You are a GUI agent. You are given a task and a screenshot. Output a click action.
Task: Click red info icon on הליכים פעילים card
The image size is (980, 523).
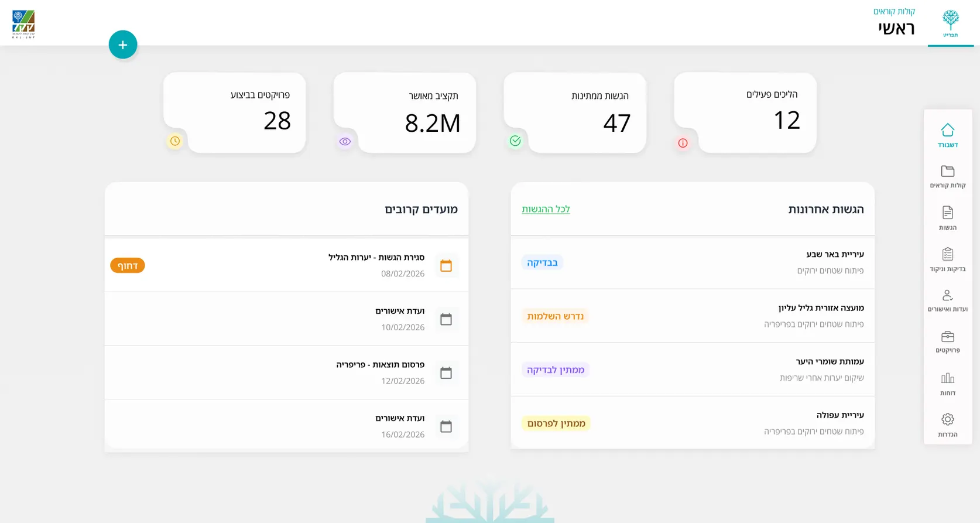[683, 143]
